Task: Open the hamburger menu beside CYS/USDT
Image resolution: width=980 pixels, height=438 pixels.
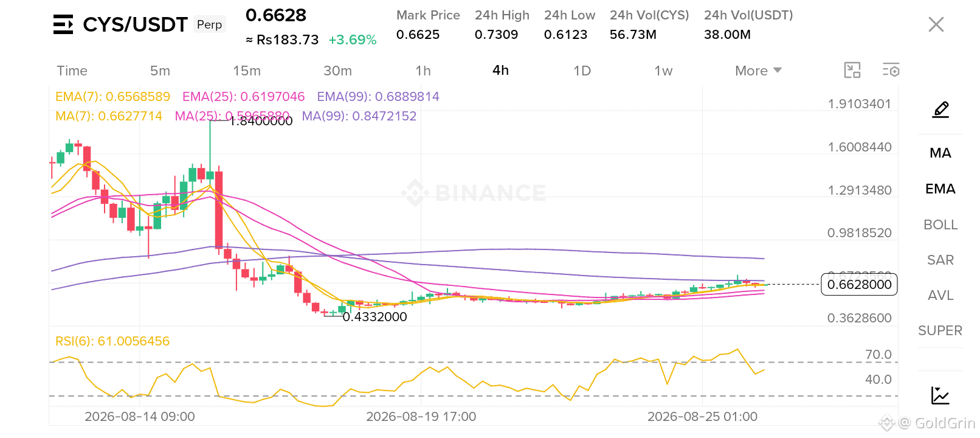Action: pos(63,24)
